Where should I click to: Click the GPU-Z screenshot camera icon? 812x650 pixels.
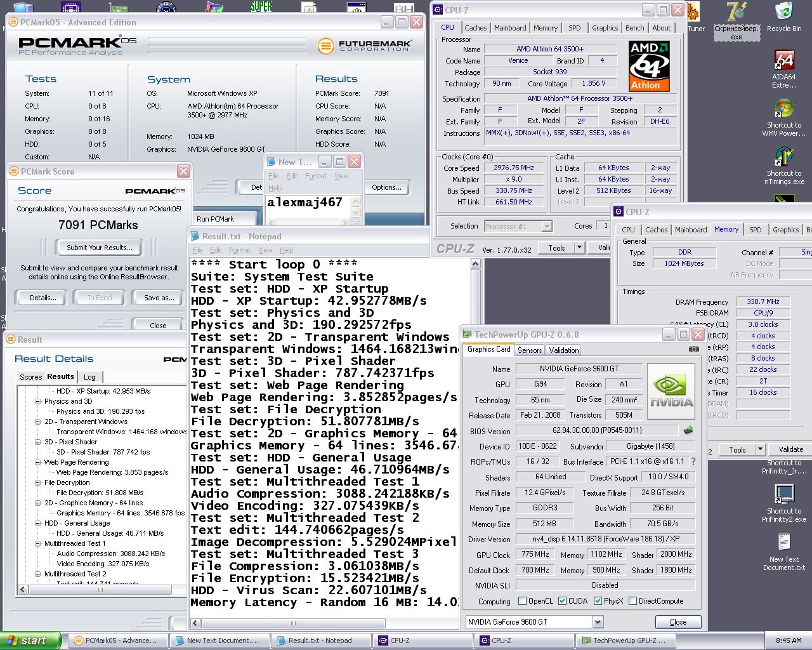coord(694,348)
